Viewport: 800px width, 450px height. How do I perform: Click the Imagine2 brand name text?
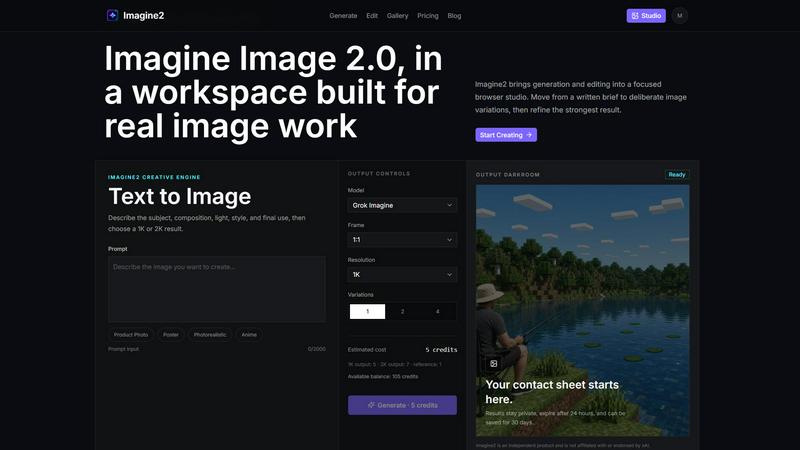(x=143, y=15)
